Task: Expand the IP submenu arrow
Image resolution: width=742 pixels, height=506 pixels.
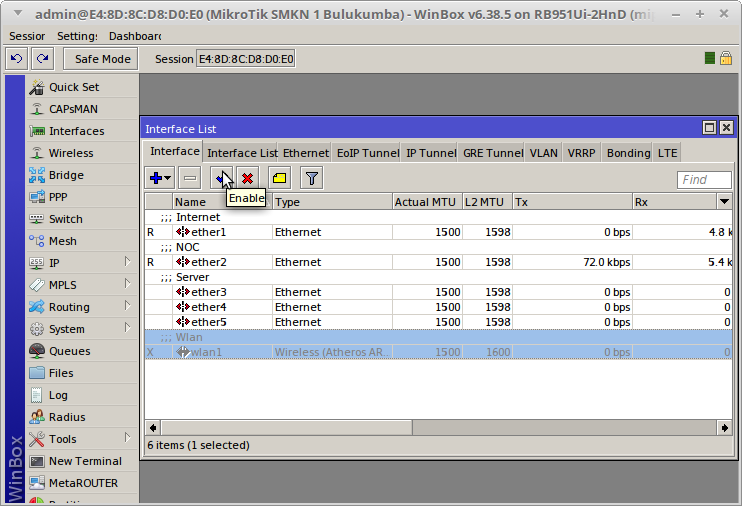Action: pos(127,262)
